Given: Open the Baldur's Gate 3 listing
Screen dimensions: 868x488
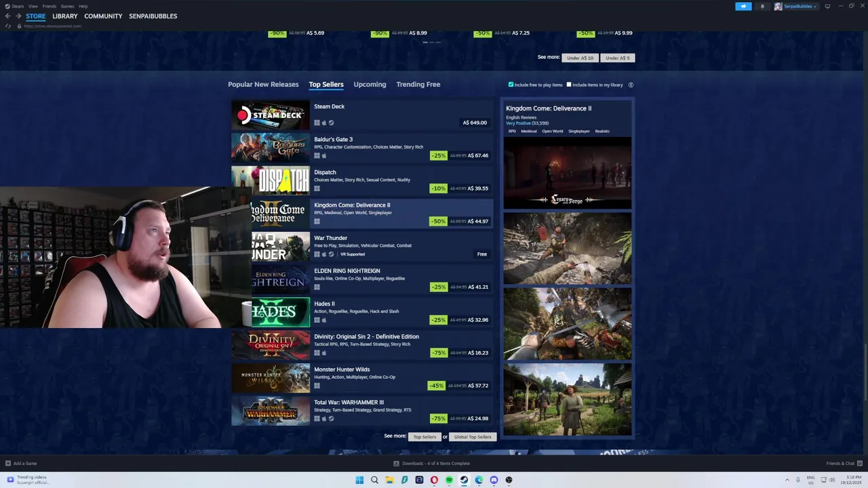Looking at the screenshot, I should 363,147.
